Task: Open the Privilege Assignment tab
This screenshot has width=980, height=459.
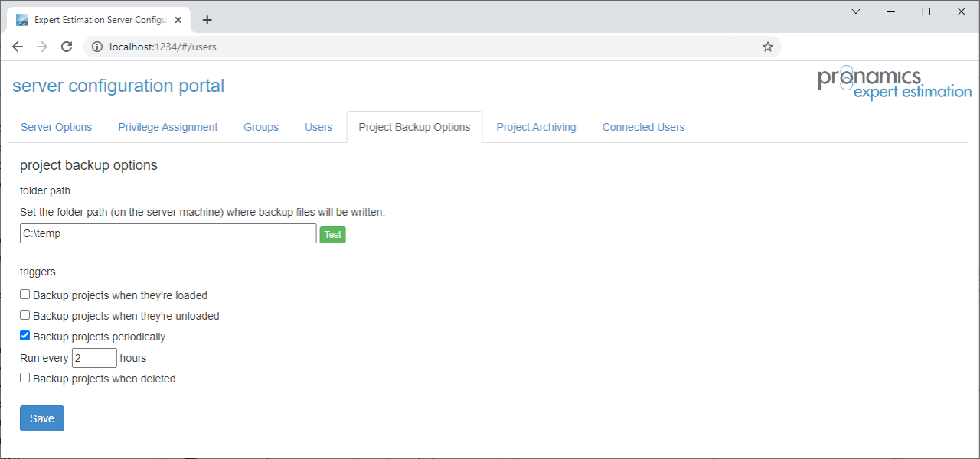Action: click(x=168, y=127)
